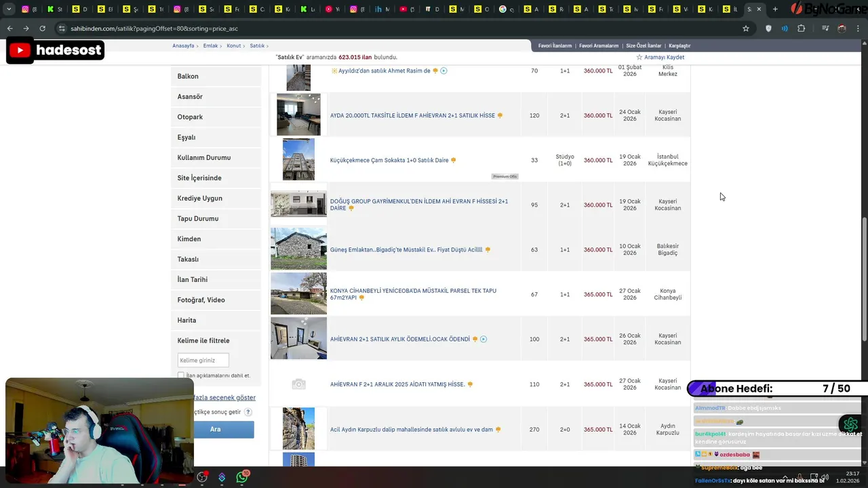This screenshot has height=488, width=868.
Task: Expand the Fotoğraf, Video filter
Action: point(216,300)
